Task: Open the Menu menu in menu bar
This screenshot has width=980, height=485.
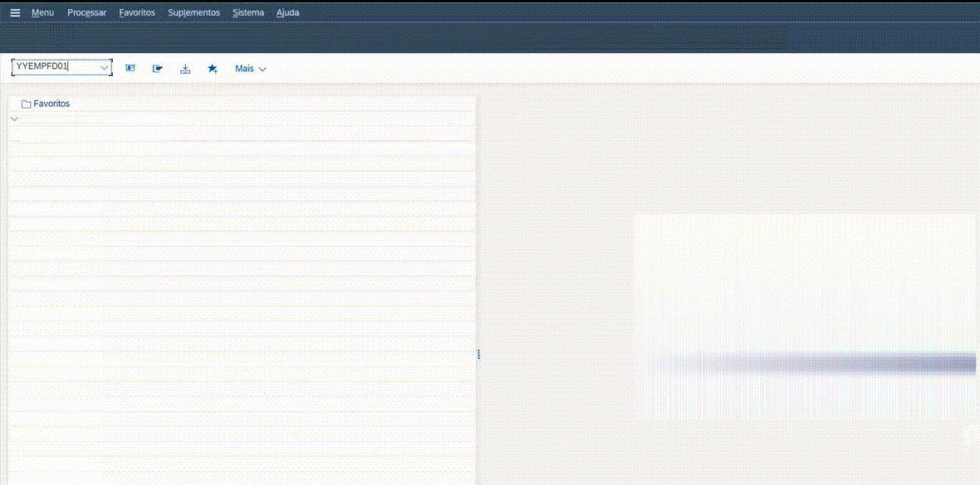Action: click(42, 13)
